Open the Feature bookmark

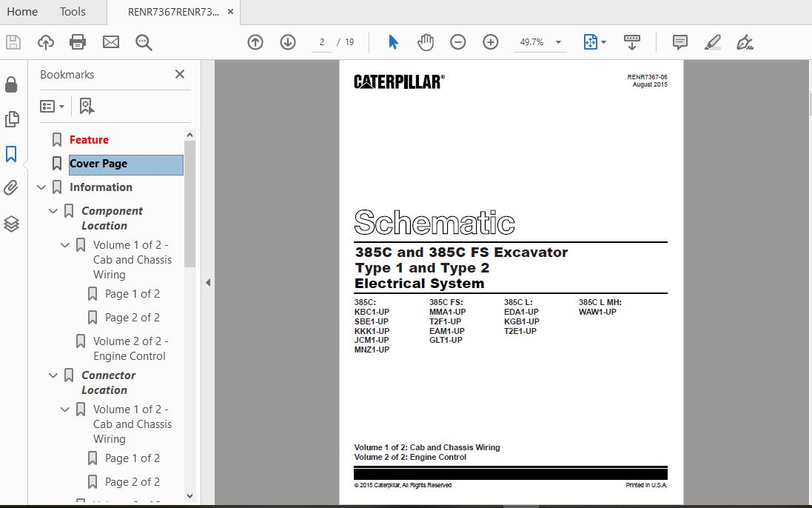(x=89, y=140)
